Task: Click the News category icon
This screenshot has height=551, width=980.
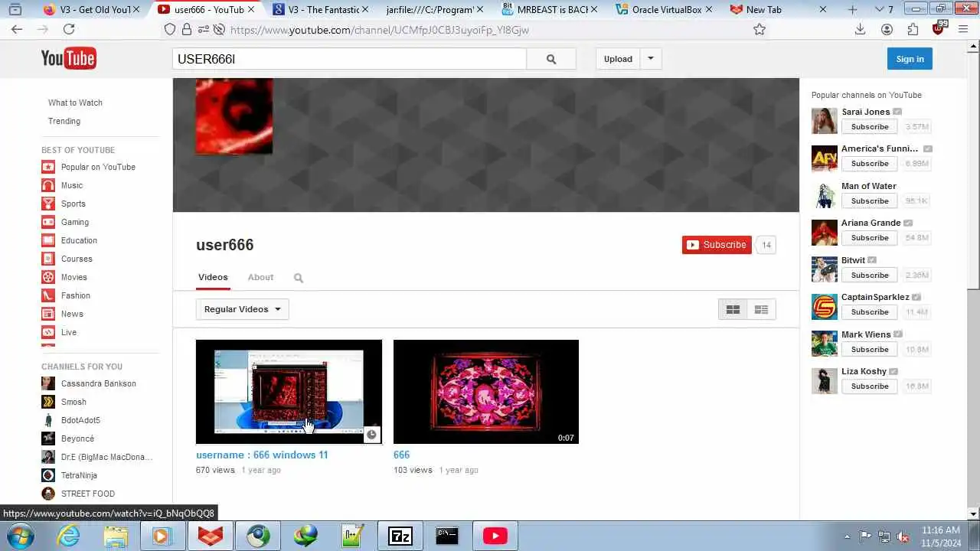Action: 48,314
